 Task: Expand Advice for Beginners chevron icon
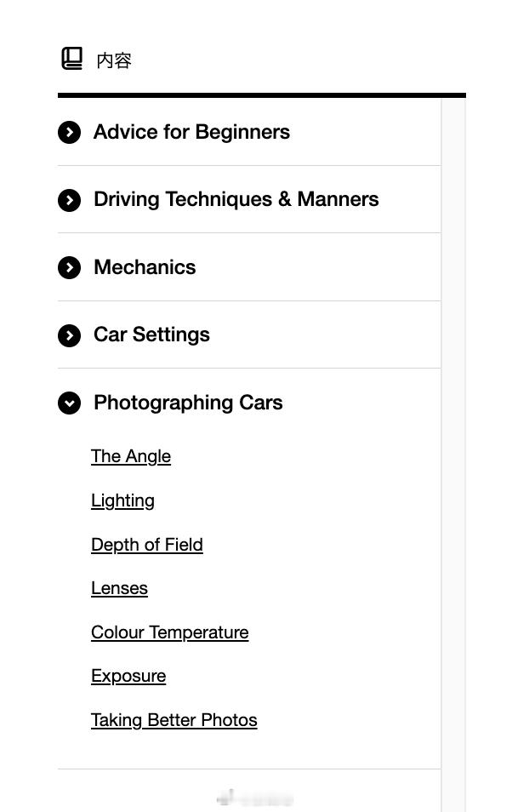tap(70, 133)
